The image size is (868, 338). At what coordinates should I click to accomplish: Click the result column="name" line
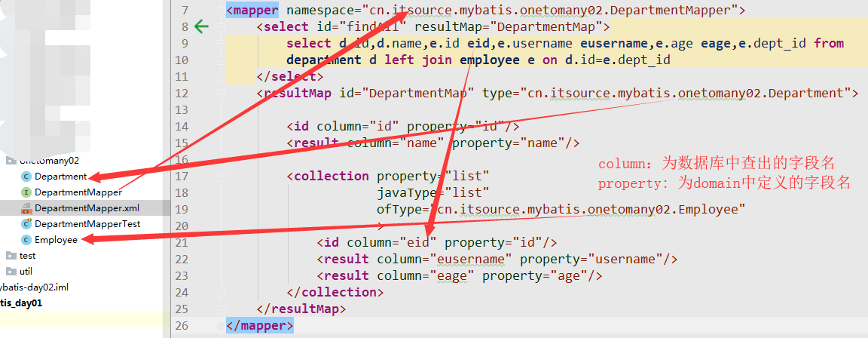pyautogui.click(x=433, y=143)
